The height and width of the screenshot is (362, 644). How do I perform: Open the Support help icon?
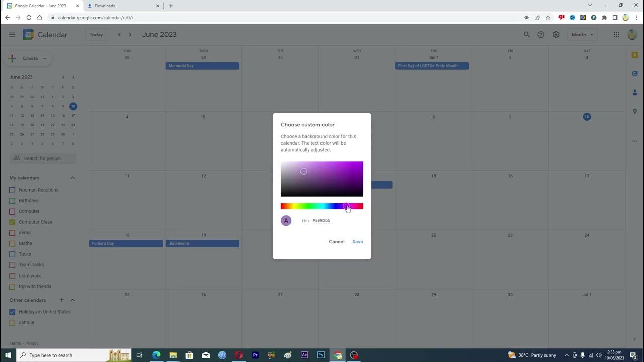541,35
